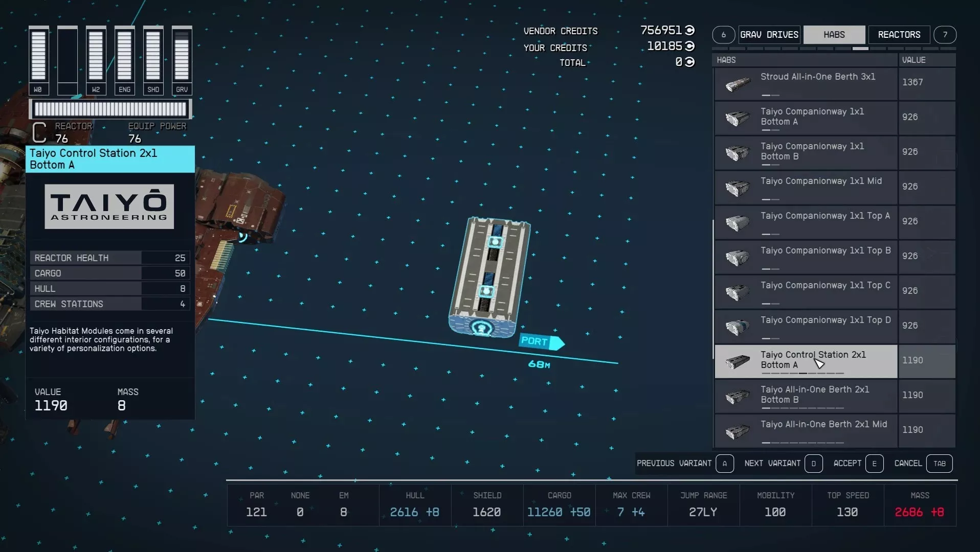Switch to the Grav Drives tab

769,35
